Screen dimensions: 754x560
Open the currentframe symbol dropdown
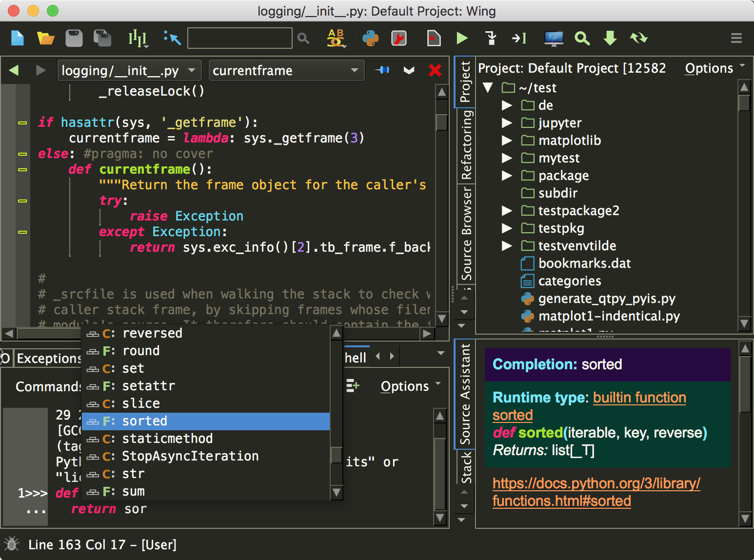tap(287, 71)
